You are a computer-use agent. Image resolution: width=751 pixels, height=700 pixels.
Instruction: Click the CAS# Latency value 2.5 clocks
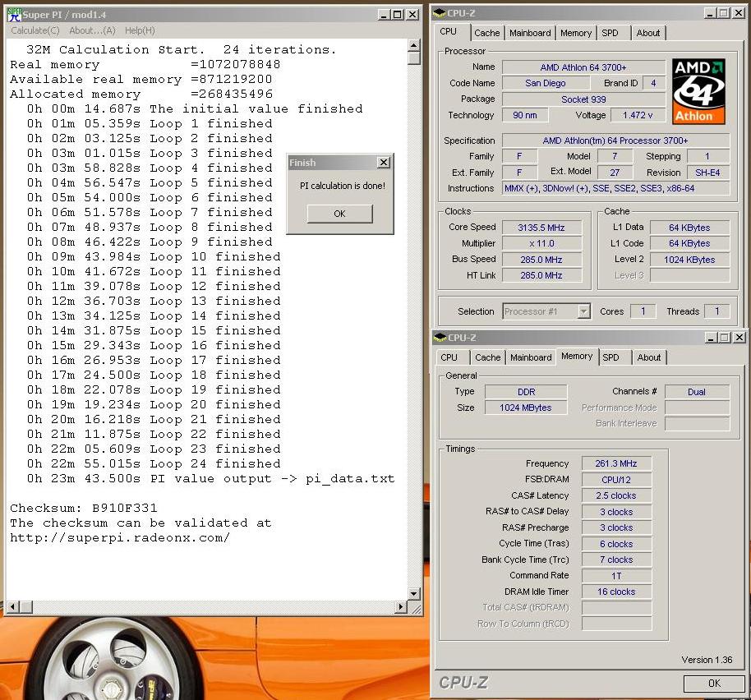click(x=616, y=496)
